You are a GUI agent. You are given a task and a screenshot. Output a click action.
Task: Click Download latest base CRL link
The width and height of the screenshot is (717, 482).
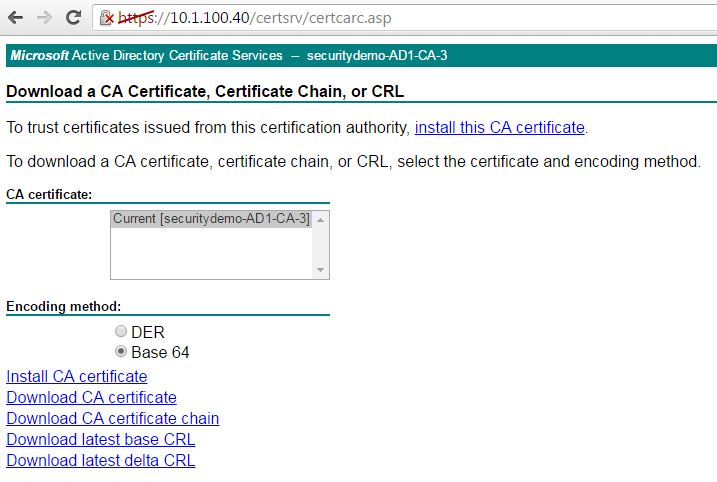pos(101,439)
